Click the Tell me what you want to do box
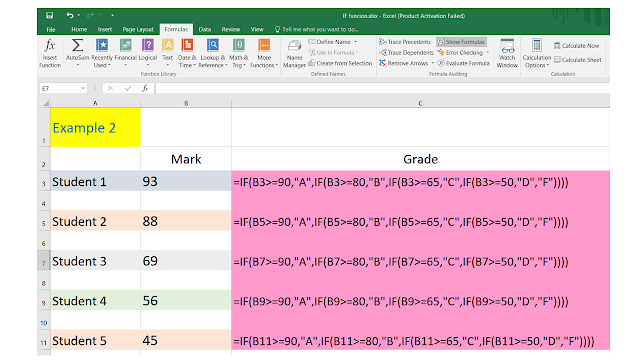 (x=316, y=29)
